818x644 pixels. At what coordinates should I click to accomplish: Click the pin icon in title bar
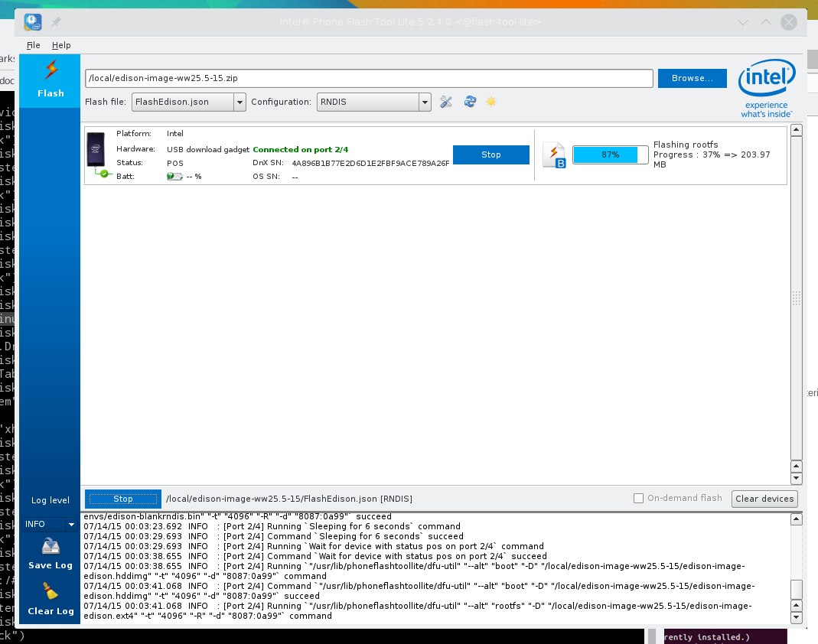(56, 22)
